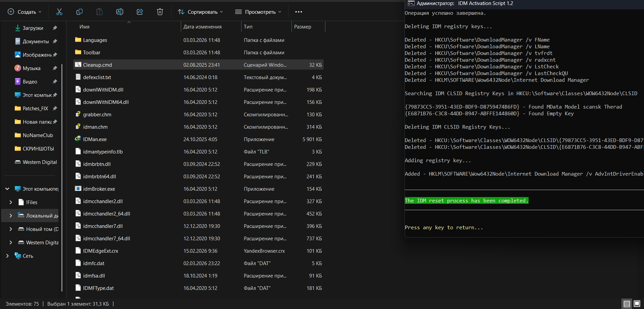Sort by Размер column header
This screenshot has width=644, height=309.
303,27
